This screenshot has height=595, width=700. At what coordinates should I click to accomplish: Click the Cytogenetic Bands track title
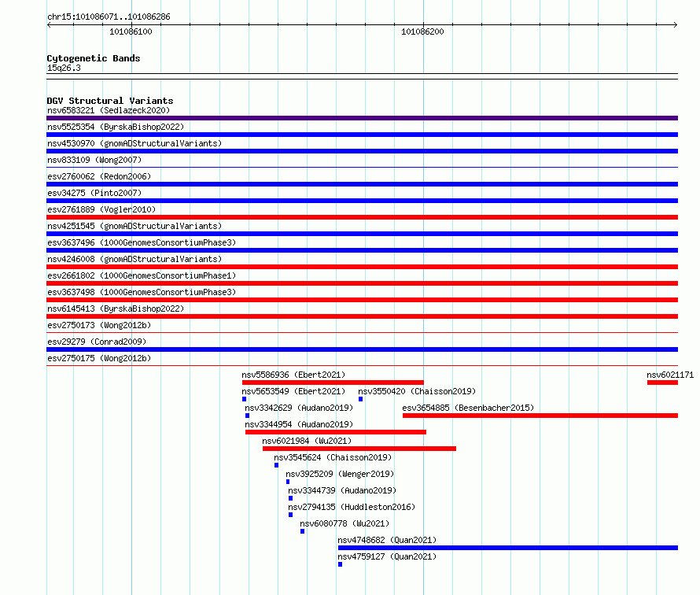pos(94,58)
